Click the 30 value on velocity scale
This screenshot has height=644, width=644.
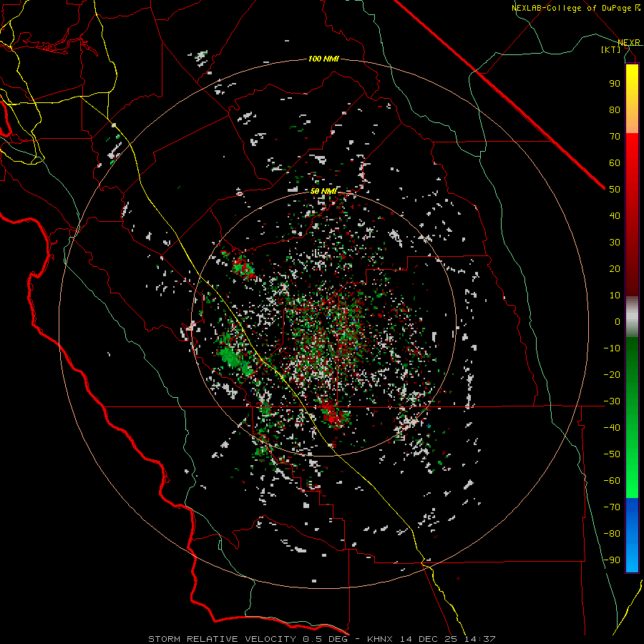click(x=615, y=243)
